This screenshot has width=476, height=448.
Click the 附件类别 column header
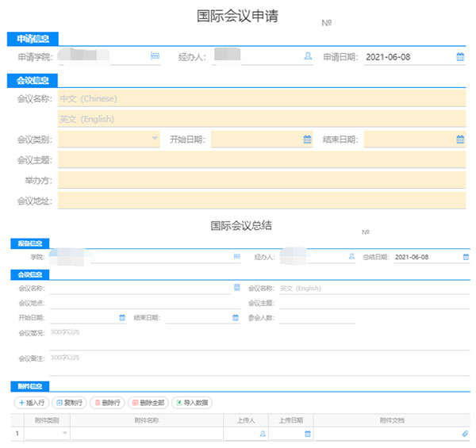tap(47, 420)
